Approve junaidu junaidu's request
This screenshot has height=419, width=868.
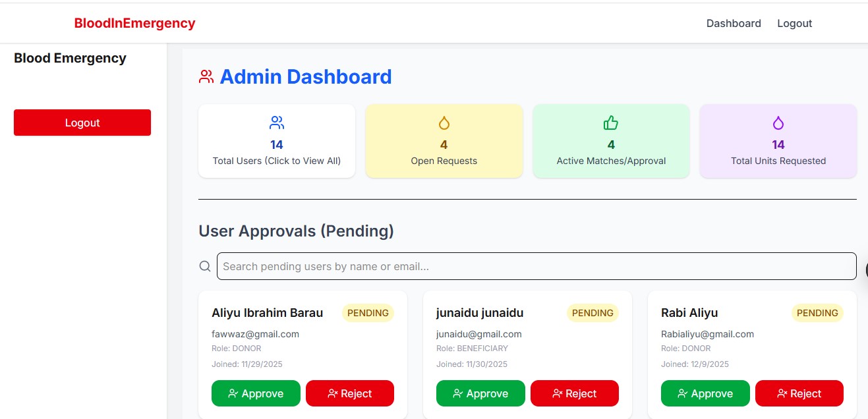point(480,393)
